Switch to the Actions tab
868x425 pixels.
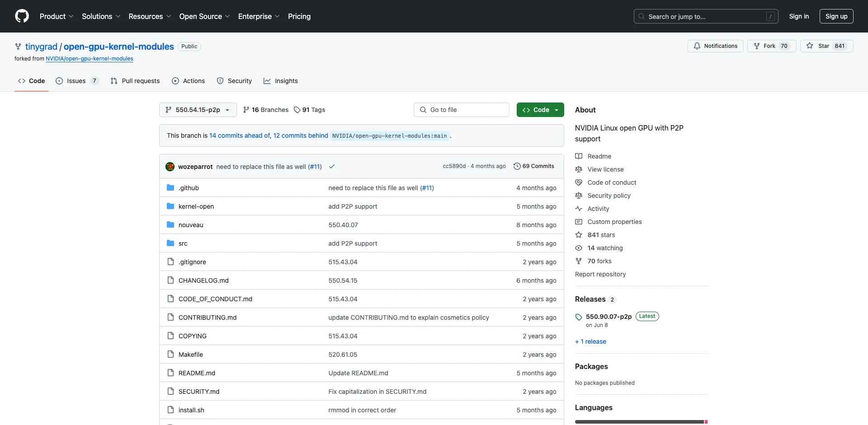(189, 81)
